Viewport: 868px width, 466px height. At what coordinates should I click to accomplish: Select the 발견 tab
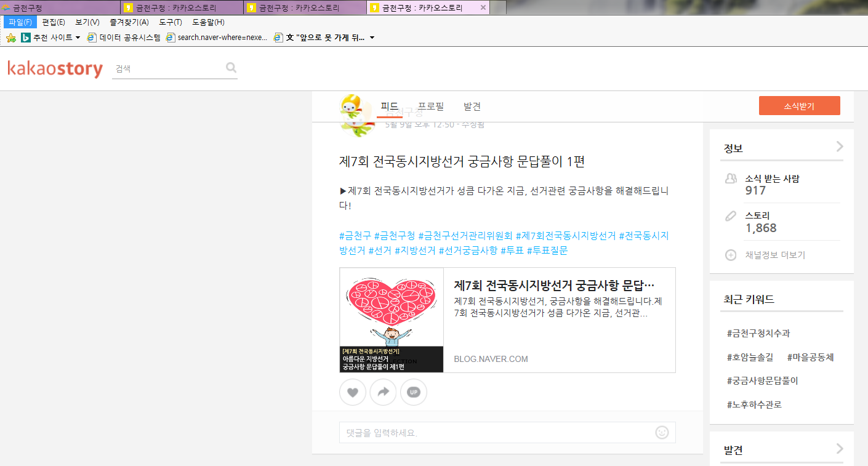click(x=472, y=106)
